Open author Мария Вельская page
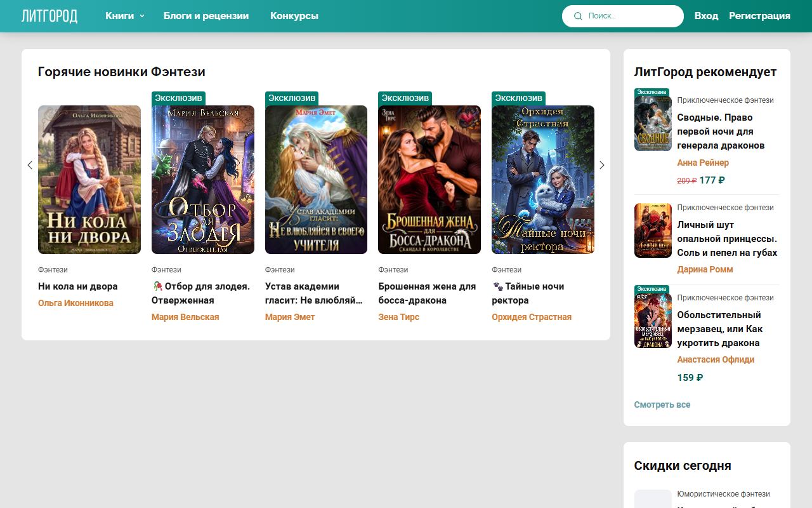Image resolution: width=812 pixels, height=508 pixels. (185, 317)
